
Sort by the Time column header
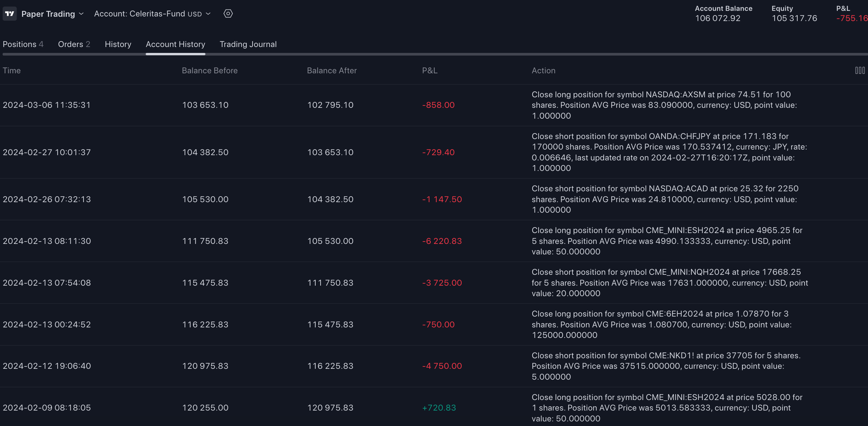(x=12, y=70)
